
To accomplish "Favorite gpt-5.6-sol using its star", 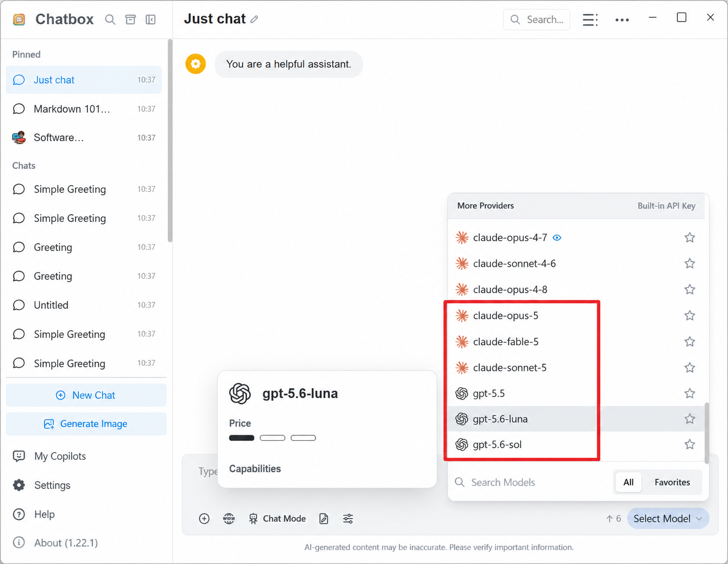I will (x=690, y=444).
